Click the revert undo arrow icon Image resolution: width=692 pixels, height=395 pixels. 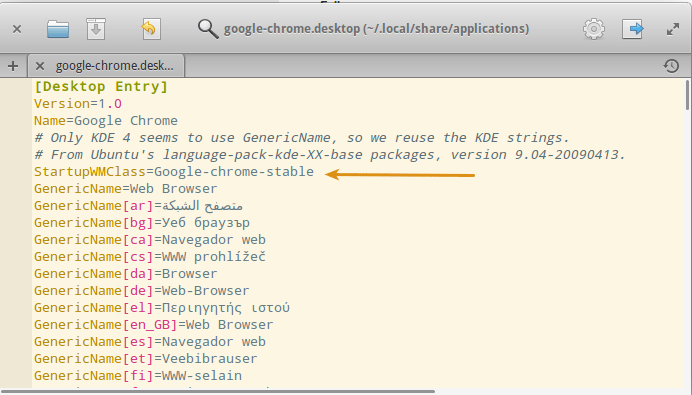click(150, 29)
